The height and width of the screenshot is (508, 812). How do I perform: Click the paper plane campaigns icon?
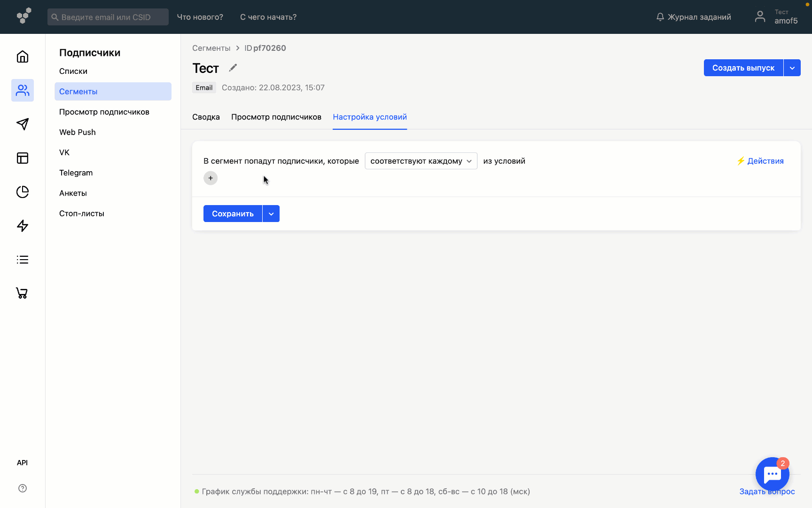[x=23, y=124]
